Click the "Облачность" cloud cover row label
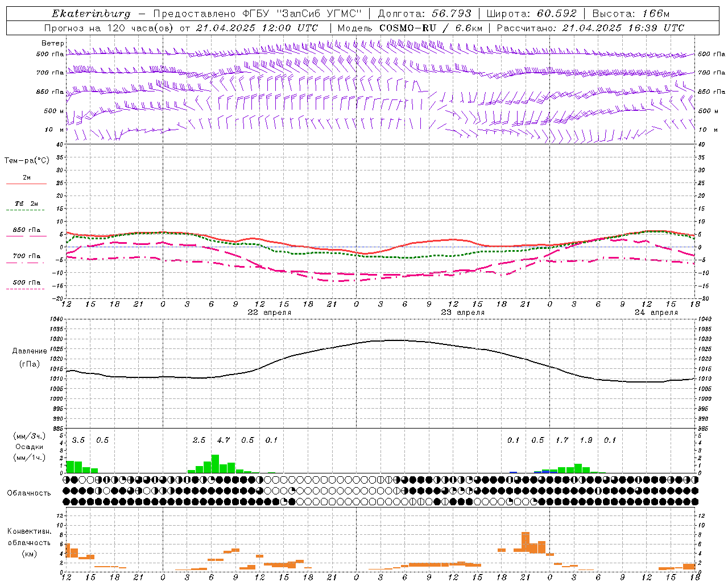 29,493
